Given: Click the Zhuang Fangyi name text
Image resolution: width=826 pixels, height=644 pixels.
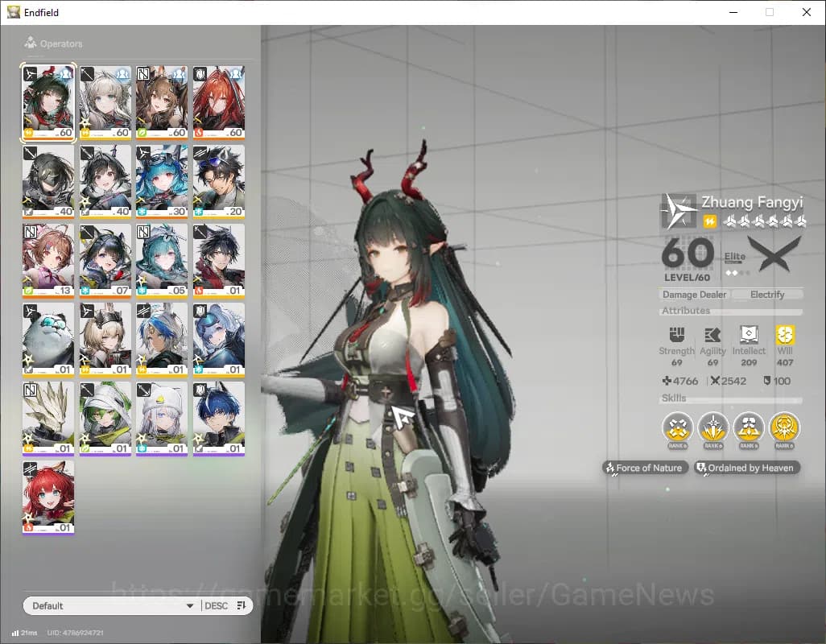Looking at the screenshot, I should (x=752, y=202).
